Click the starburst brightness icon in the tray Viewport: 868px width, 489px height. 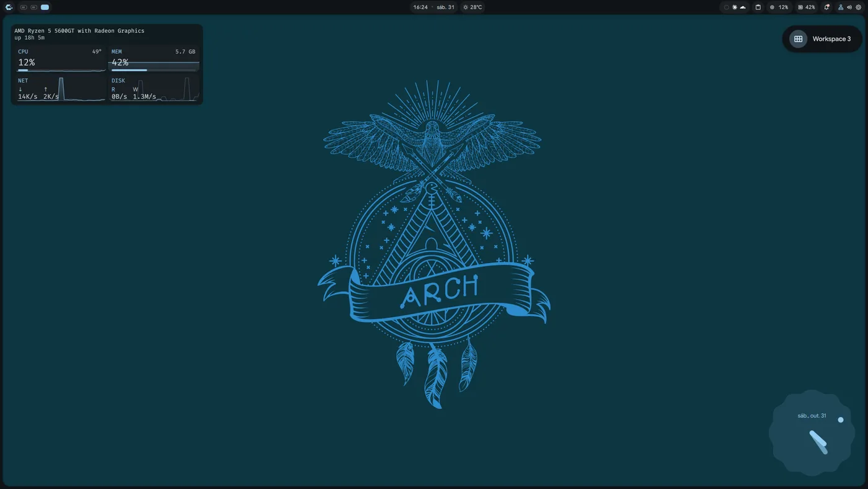pos(735,7)
